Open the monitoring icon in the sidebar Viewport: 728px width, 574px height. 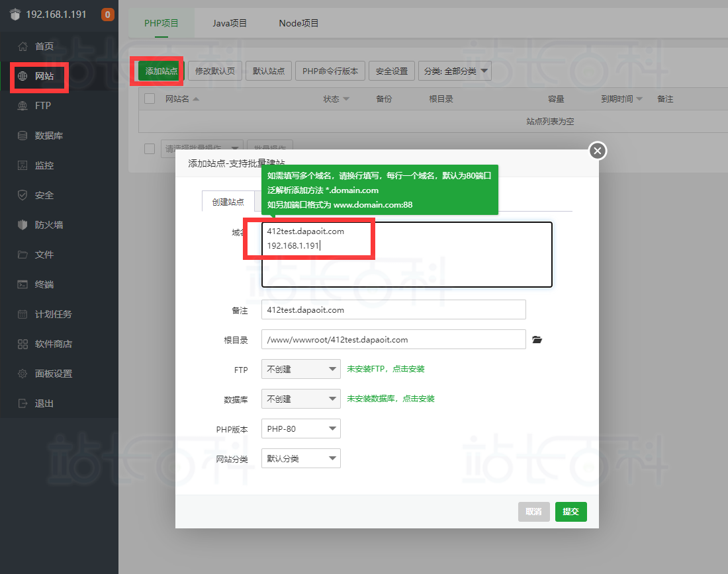[x=23, y=165]
